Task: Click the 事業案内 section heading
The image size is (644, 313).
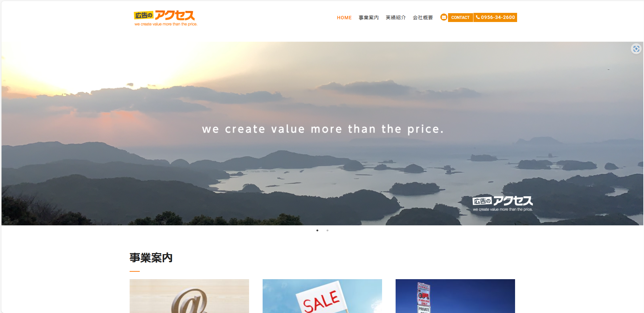Action: click(x=151, y=258)
